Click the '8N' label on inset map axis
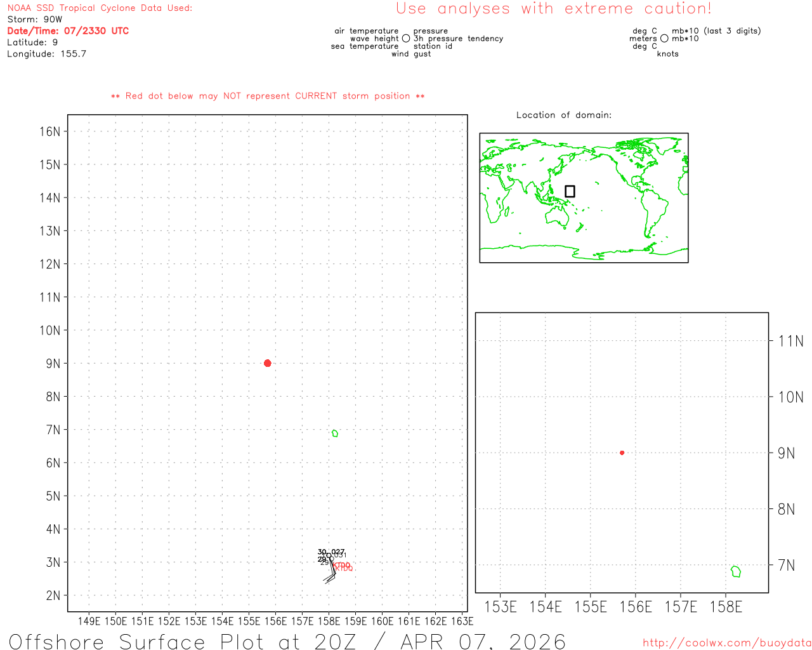812x650 pixels. tap(787, 509)
